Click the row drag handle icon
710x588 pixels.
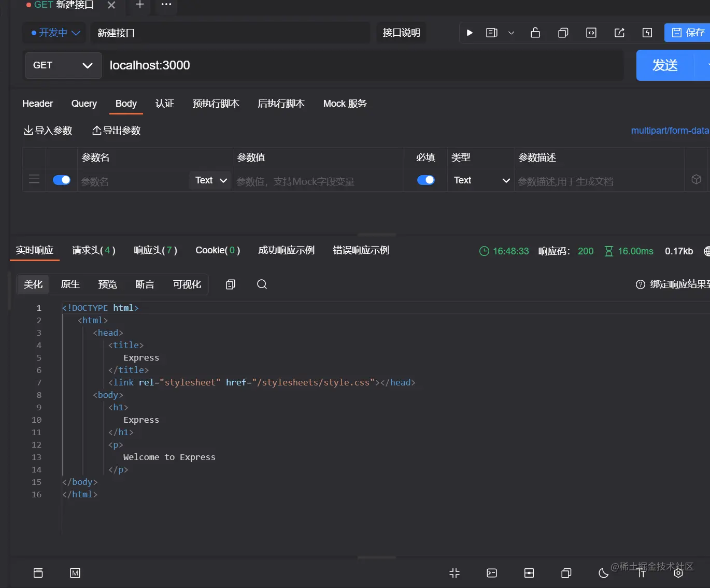pos(34,179)
